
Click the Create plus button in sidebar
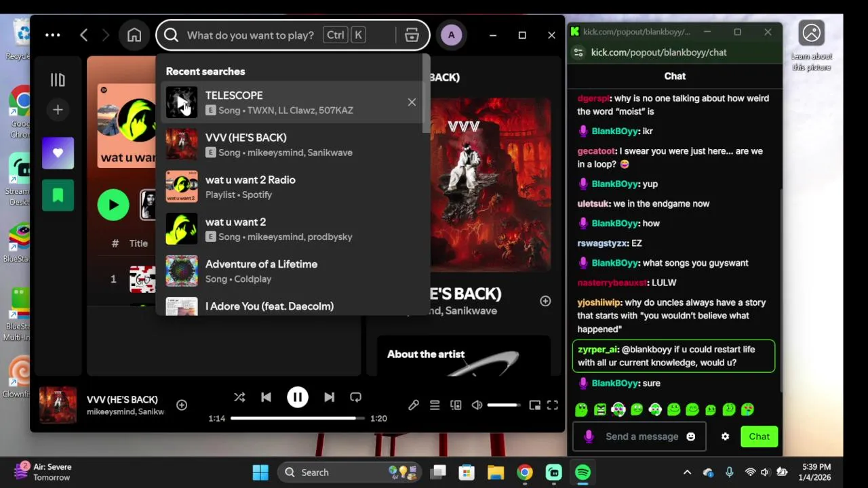tap(58, 110)
